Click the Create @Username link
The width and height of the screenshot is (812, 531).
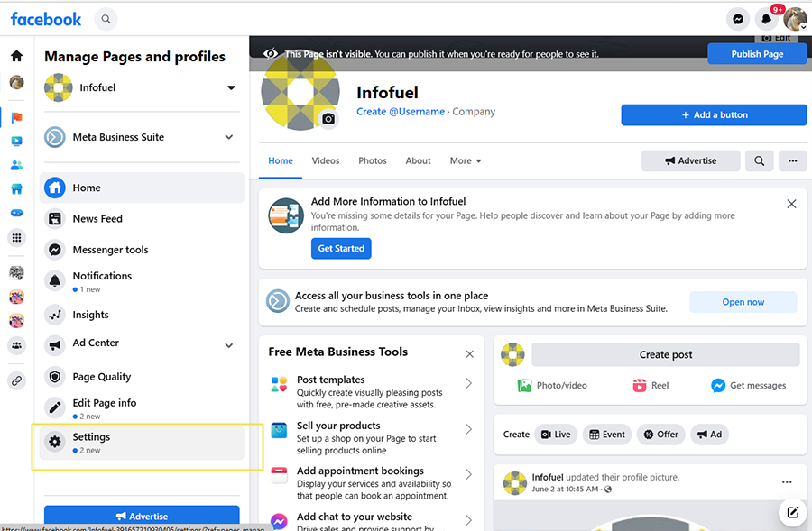click(401, 112)
